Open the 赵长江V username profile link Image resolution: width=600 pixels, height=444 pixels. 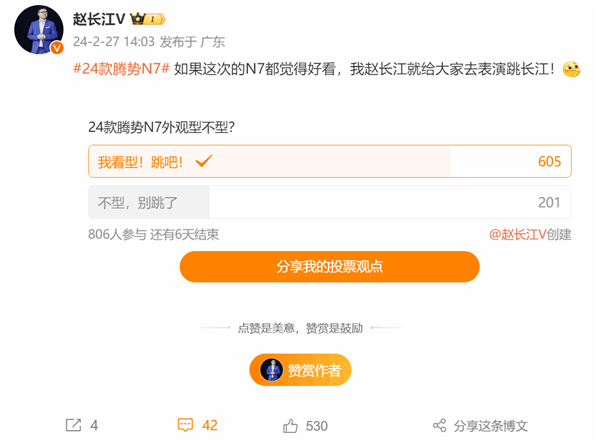click(x=99, y=19)
